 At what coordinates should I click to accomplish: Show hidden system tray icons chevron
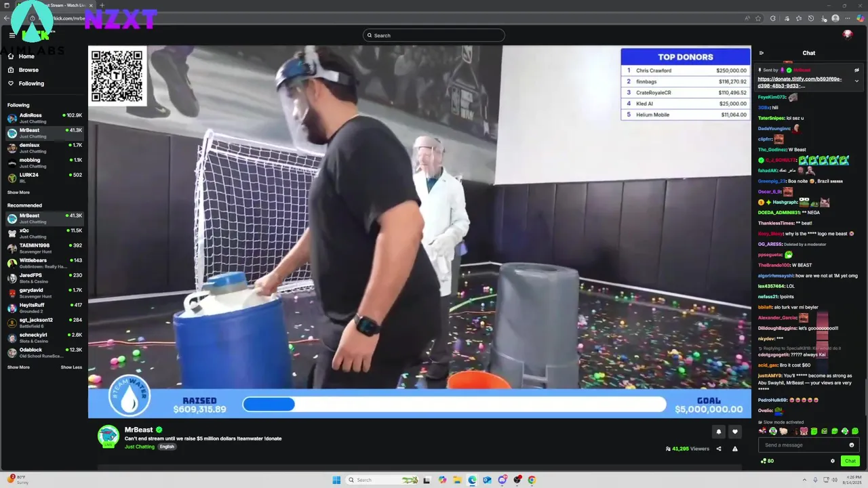(x=804, y=480)
